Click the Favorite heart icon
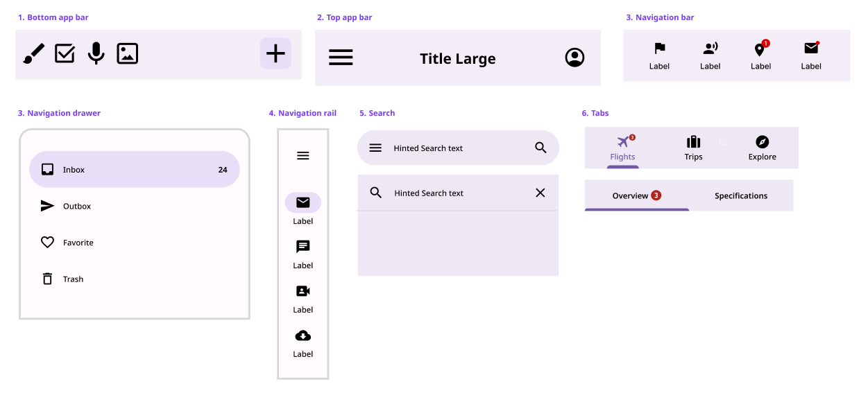The image size is (868, 393). [47, 243]
